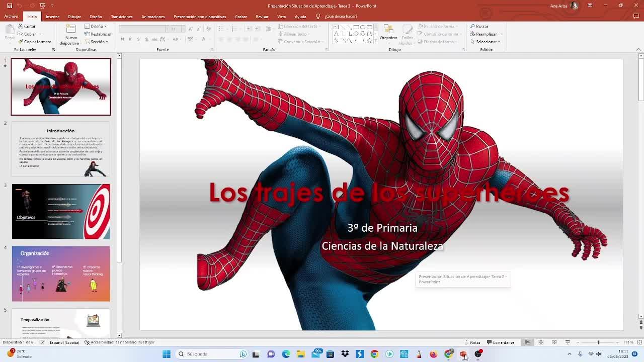The width and height of the screenshot is (644, 362).
Task: Toggle the Notas pane in status bar
Action: tap(472, 342)
